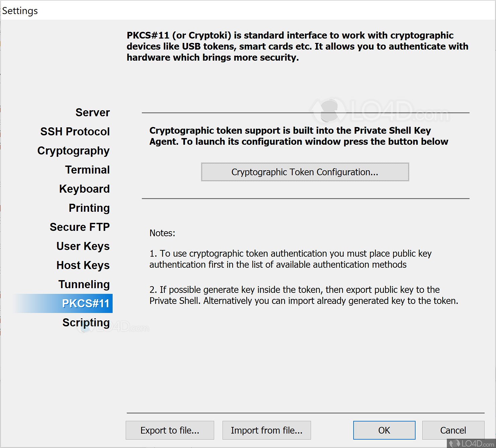The height and width of the screenshot is (448, 496).
Task: Cancel the Settings dialog
Action: (x=453, y=430)
